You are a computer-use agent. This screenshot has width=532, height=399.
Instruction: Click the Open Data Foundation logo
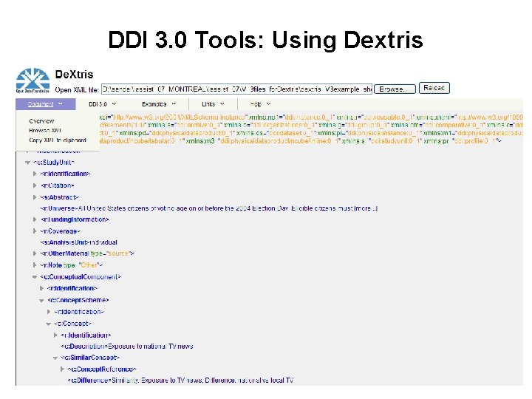(33, 81)
